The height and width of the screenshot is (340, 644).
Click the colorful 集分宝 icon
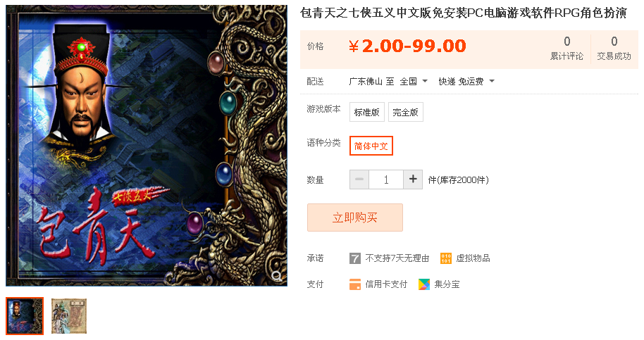coord(424,284)
